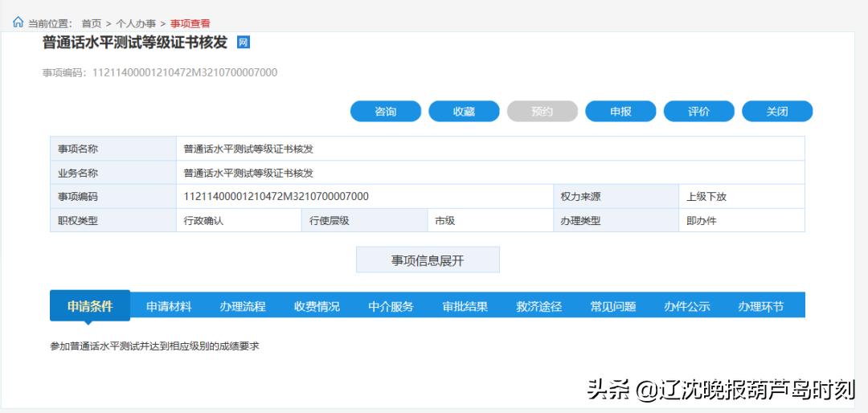Click the 收藏 button
Viewport: 868px width, 413px height.
coord(464,111)
